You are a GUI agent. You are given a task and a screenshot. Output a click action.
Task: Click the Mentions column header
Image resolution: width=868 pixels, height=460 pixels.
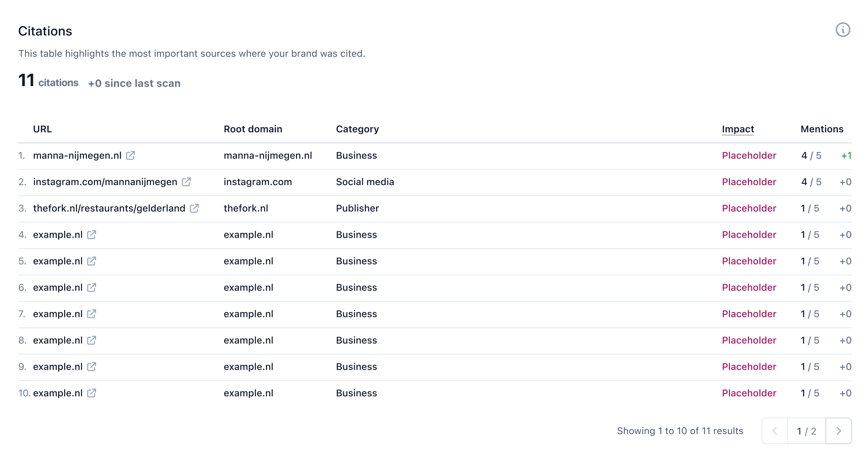[x=822, y=129]
